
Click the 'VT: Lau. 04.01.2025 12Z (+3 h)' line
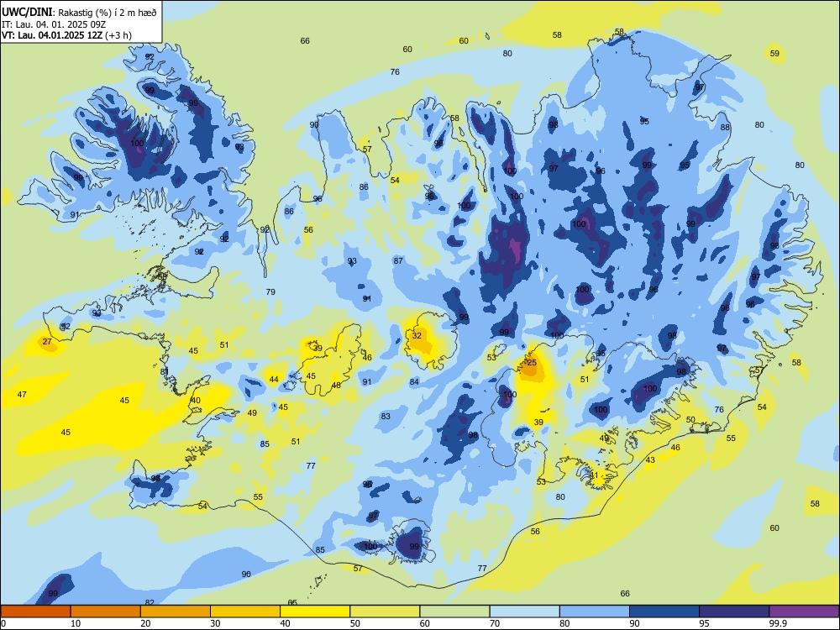(x=66, y=35)
